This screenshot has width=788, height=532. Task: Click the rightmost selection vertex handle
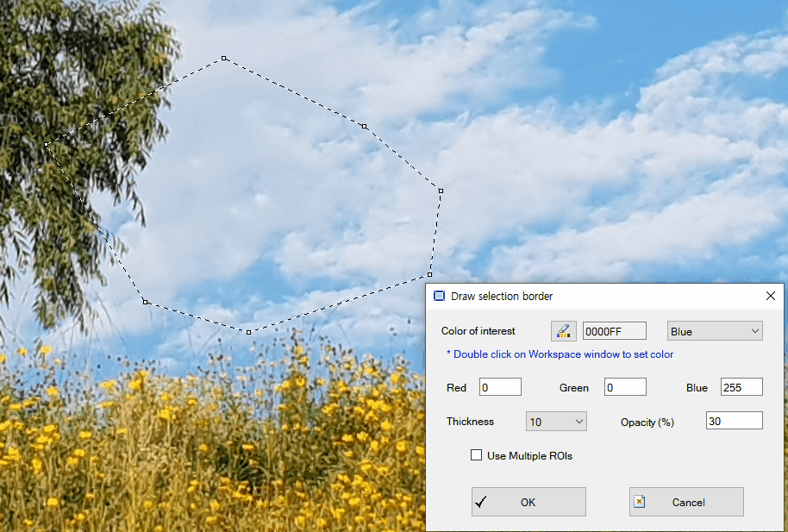pos(441,191)
